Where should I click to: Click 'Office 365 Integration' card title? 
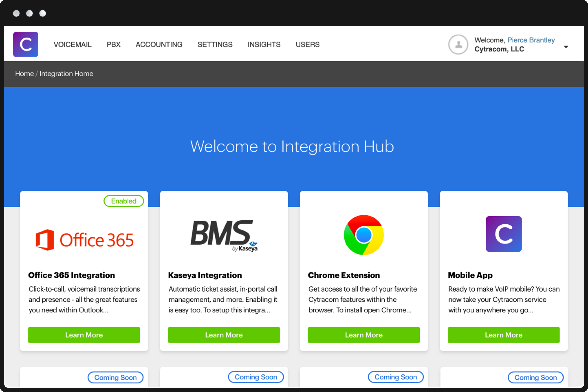click(71, 275)
